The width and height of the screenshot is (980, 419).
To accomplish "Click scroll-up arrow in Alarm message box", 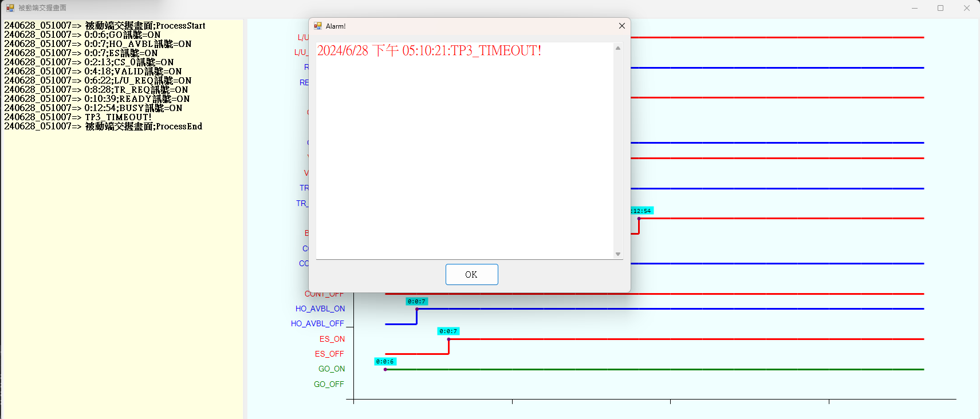I will coord(618,48).
